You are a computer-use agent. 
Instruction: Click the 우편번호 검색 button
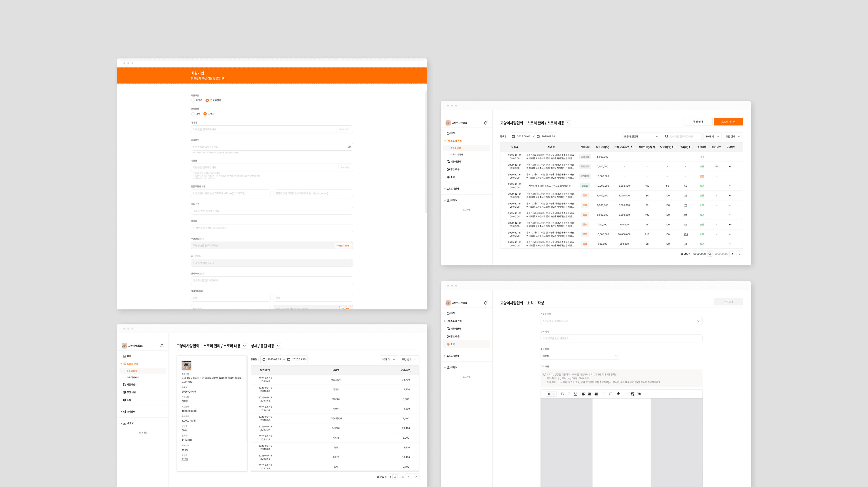(x=343, y=246)
